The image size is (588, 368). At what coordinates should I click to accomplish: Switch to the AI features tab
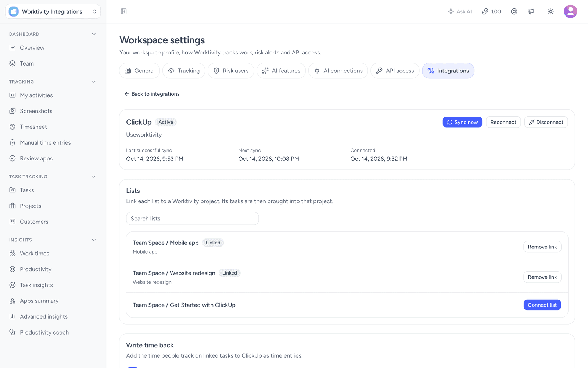pyautogui.click(x=281, y=71)
